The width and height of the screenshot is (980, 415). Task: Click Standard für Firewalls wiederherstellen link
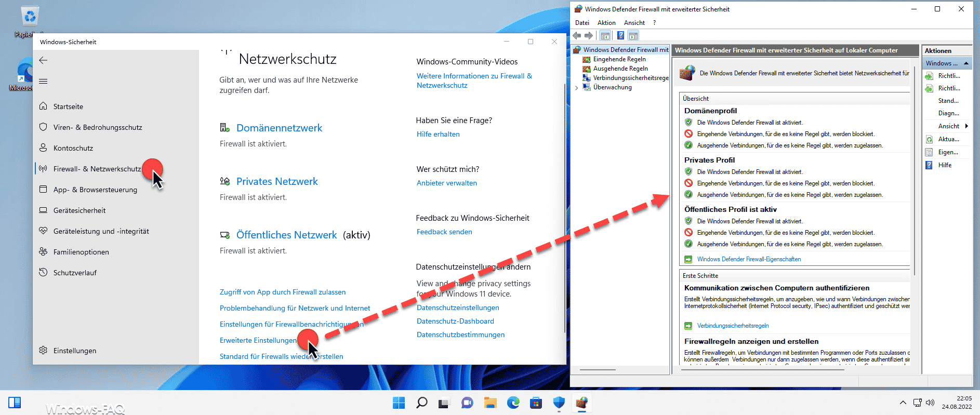coord(281,356)
